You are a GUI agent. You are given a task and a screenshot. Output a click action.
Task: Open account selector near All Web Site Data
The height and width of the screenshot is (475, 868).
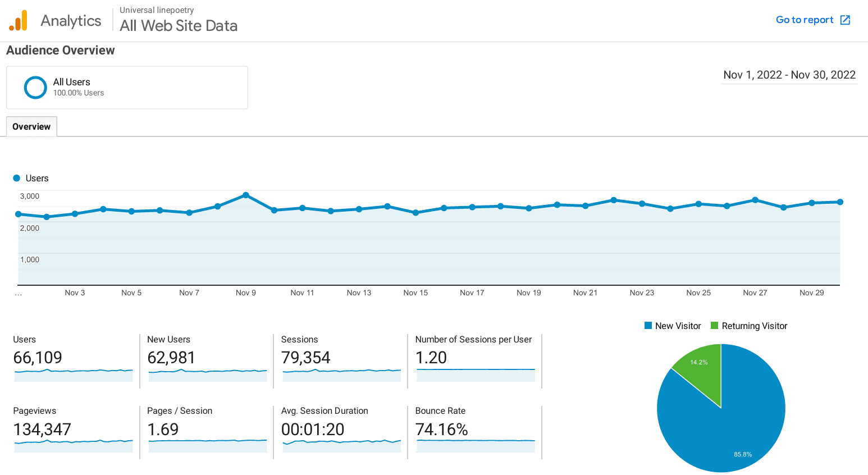(178, 25)
